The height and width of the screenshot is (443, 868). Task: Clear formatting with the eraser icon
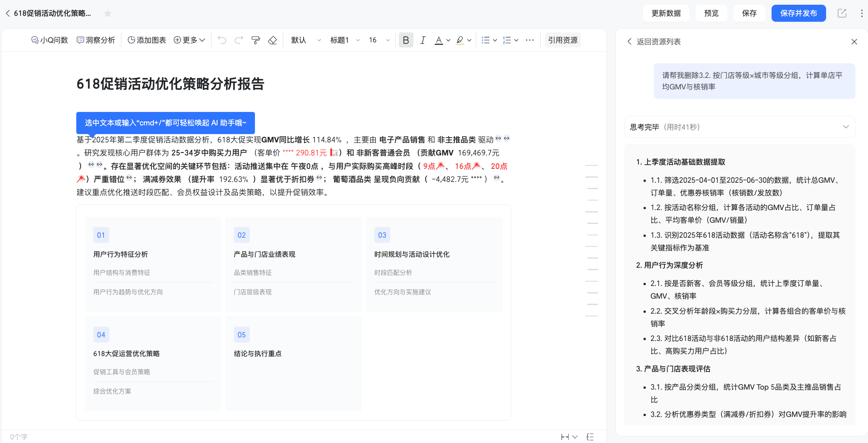(272, 40)
